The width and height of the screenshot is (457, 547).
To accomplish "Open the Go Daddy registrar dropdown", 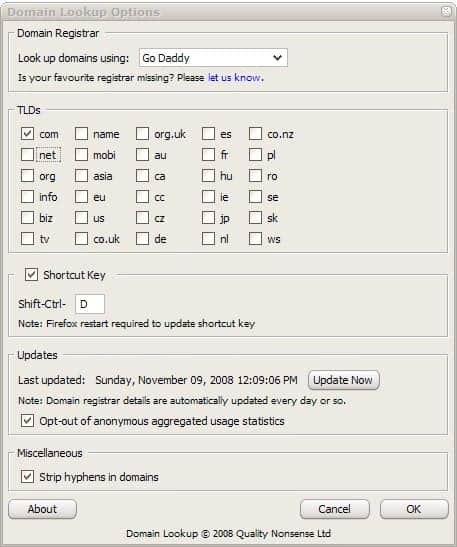I will click(x=213, y=58).
